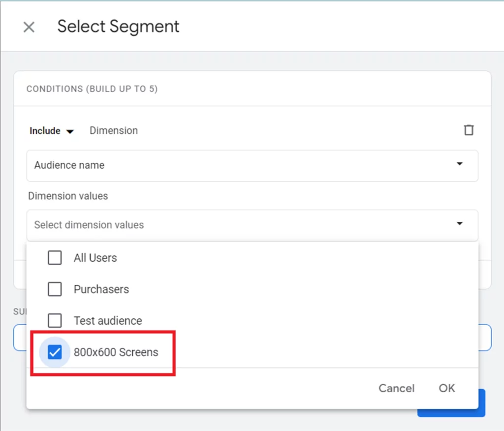Delete the condition with trash icon
504x431 pixels.
(469, 130)
